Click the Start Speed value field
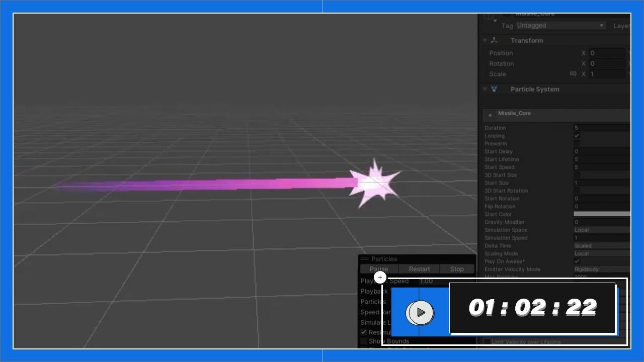This screenshot has width=644, height=362. (x=602, y=167)
